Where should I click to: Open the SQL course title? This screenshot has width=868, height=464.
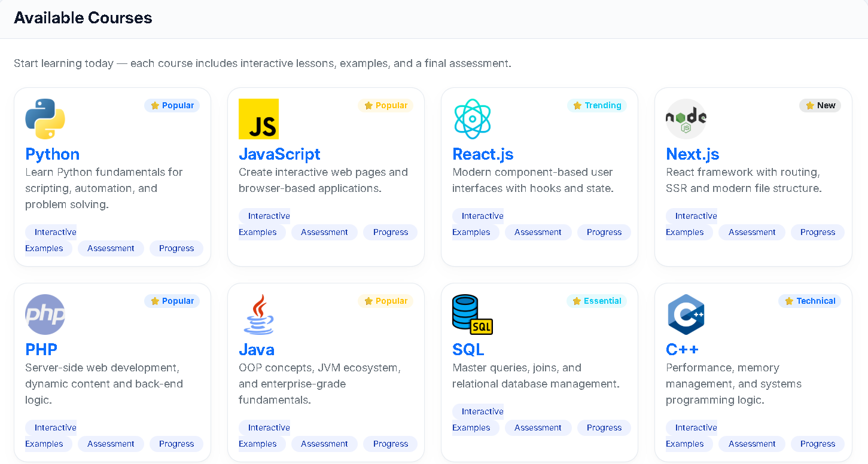[x=468, y=350]
